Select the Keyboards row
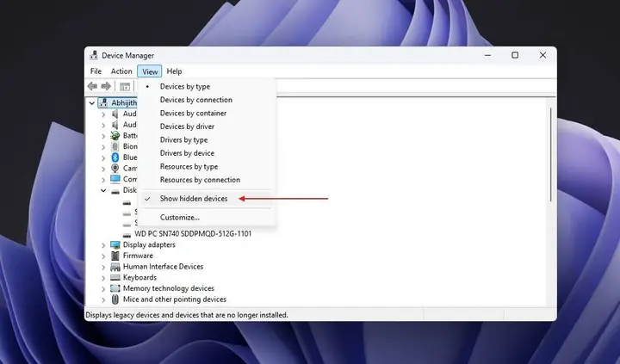This screenshot has height=364, width=620. tap(139, 277)
